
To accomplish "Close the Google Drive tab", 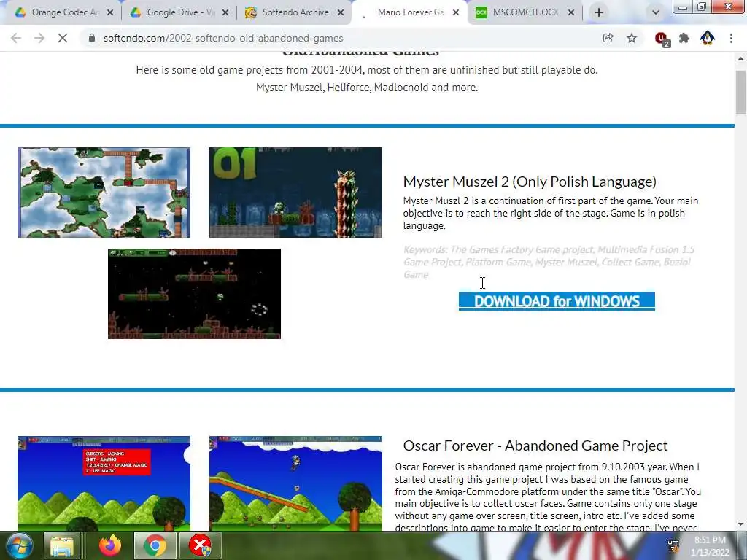I will click(225, 12).
